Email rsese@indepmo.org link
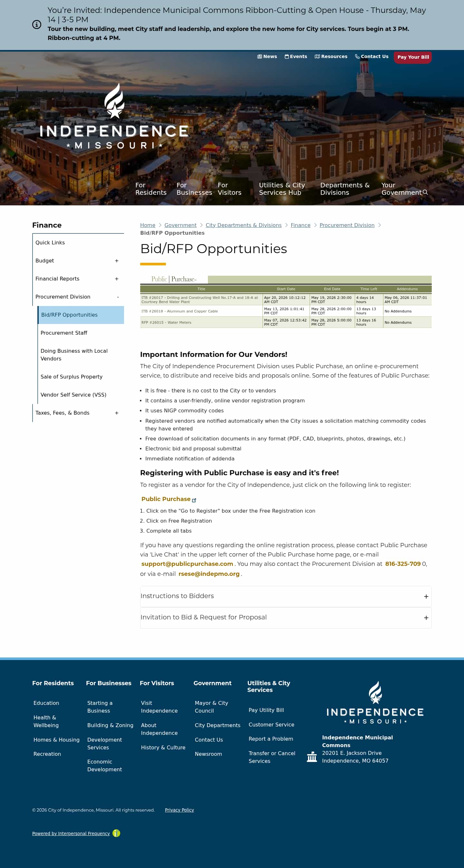Viewport: 464px width, 868px height. 209,574
